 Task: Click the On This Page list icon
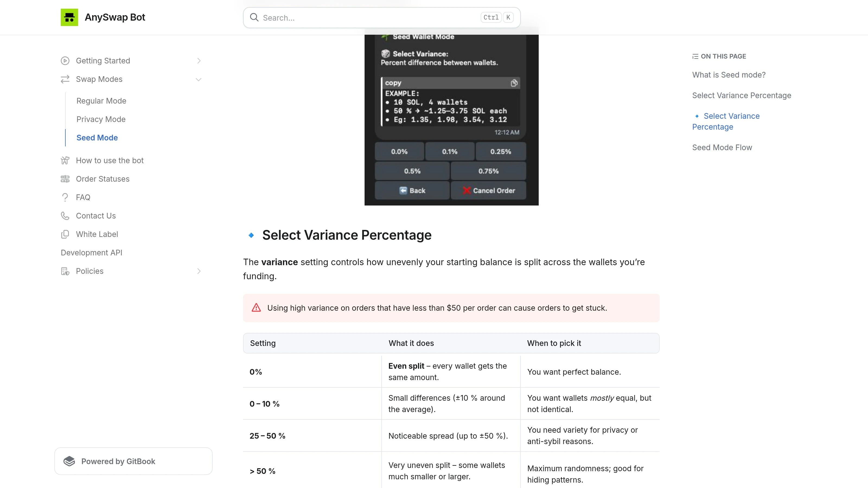point(695,56)
